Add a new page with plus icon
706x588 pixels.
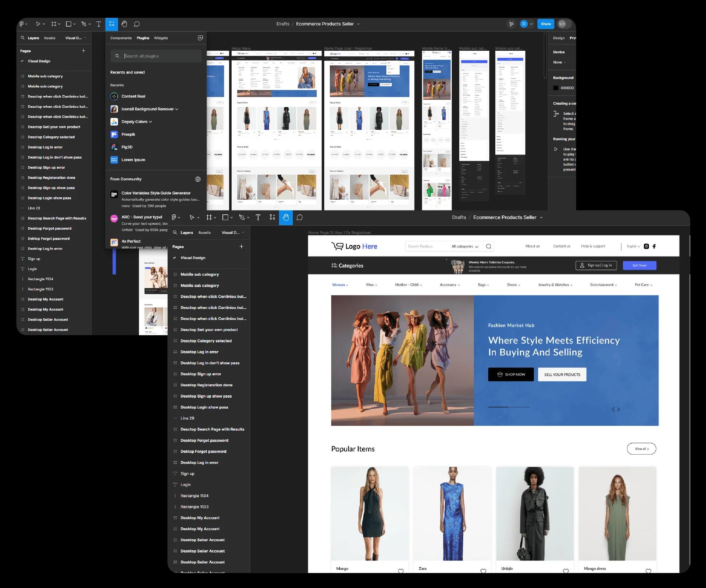(x=83, y=51)
